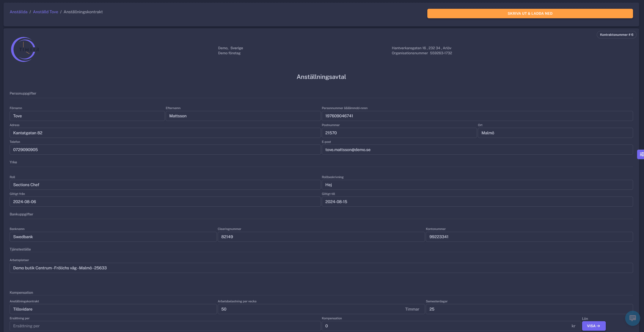The width and height of the screenshot is (644, 332).
Task: Navigate to Anställda via breadcrumb
Action: coord(18,12)
